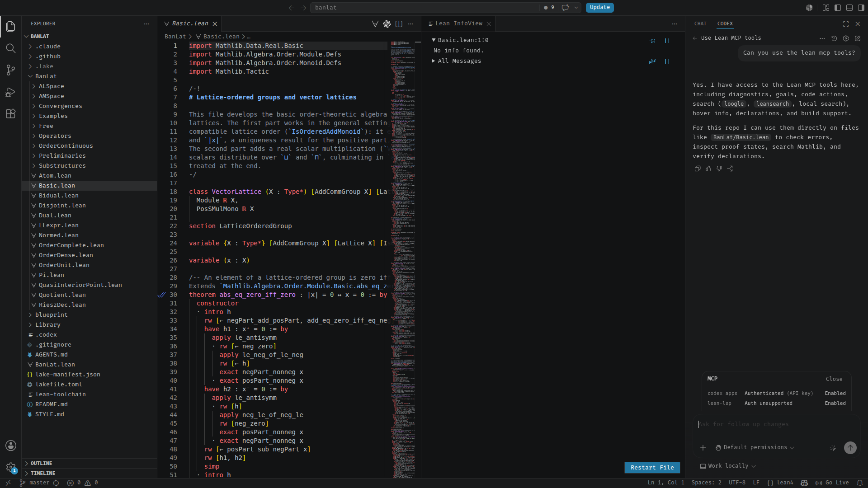Screen dimensions: 868x488
Task: Open Codex task history
Action: 834,38
